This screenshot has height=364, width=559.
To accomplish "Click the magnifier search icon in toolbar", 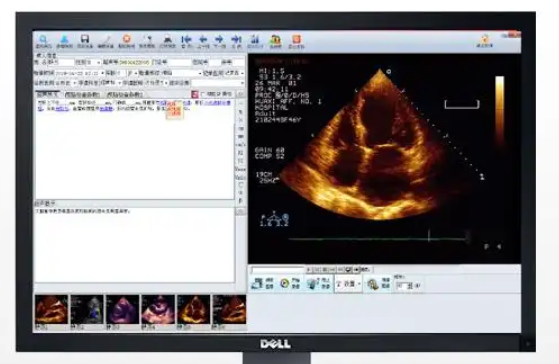I will tap(43, 39).
